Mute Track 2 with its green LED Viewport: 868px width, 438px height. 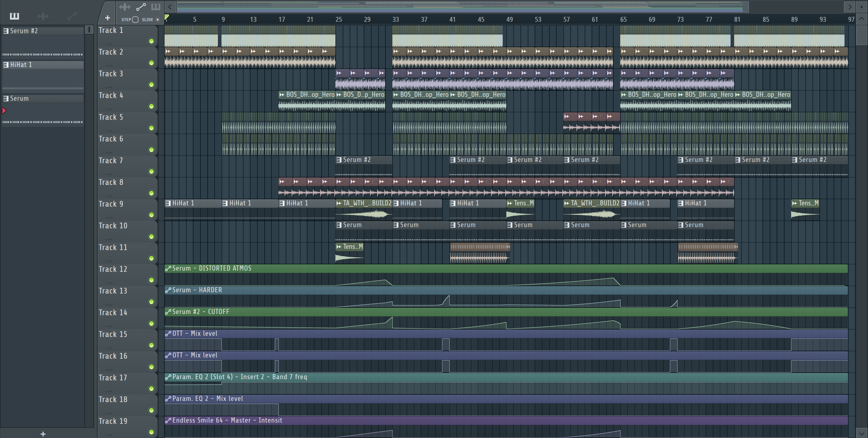pyautogui.click(x=152, y=63)
